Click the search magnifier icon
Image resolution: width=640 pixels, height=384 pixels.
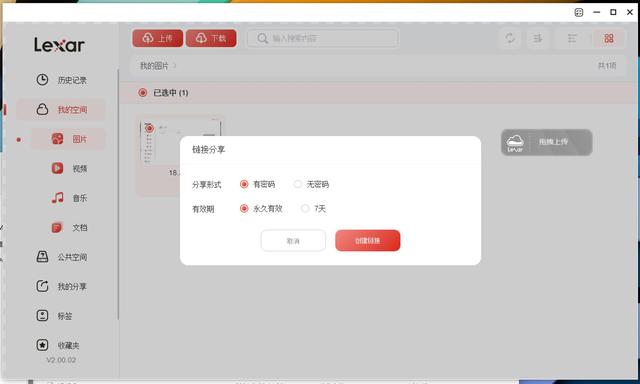tap(262, 38)
